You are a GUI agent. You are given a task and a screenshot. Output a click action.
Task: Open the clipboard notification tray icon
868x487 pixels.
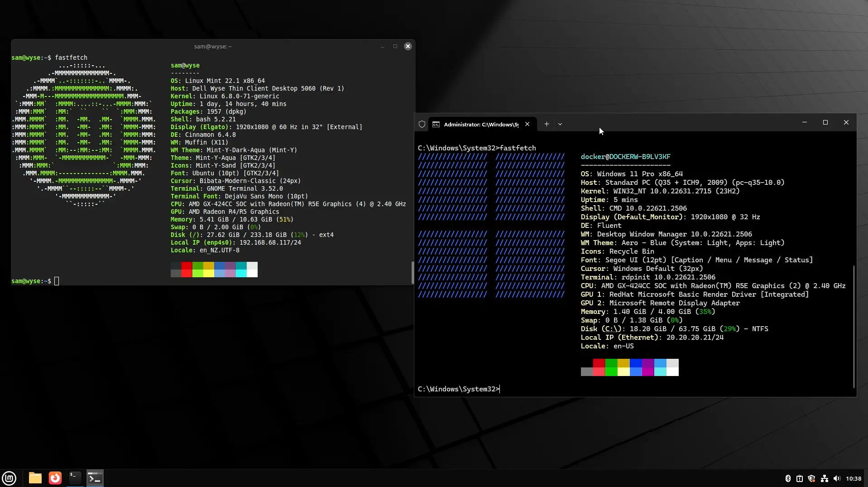[800, 478]
